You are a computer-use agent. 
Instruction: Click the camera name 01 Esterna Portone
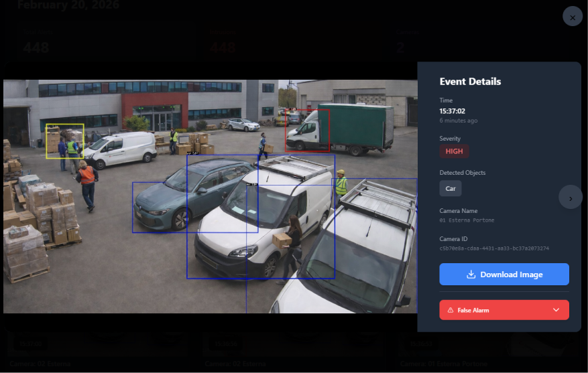pos(467,220)
